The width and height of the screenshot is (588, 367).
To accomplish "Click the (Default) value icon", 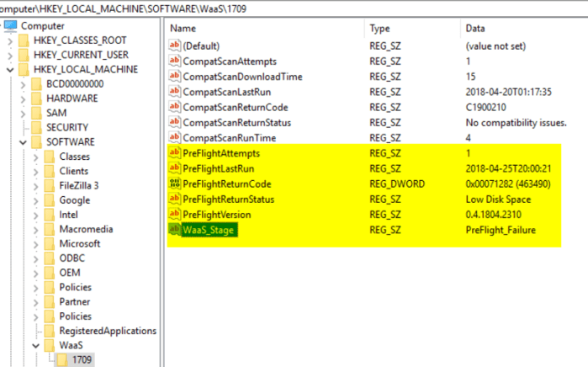I will tap(175, 46).
